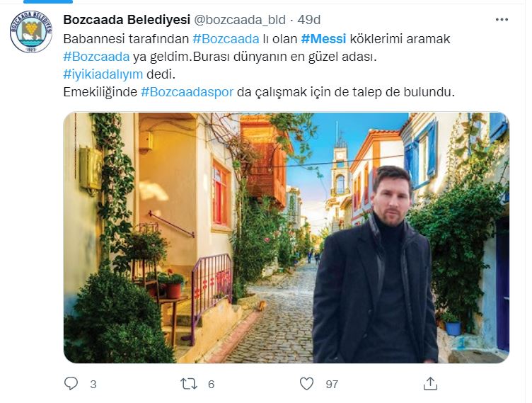Open the 49d timestamp link
This screenshot has height=403, width=532.
[309, 20]
